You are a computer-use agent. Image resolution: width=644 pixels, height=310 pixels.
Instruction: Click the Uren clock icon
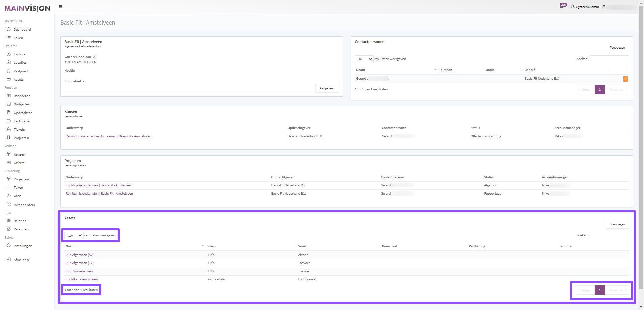9,196
